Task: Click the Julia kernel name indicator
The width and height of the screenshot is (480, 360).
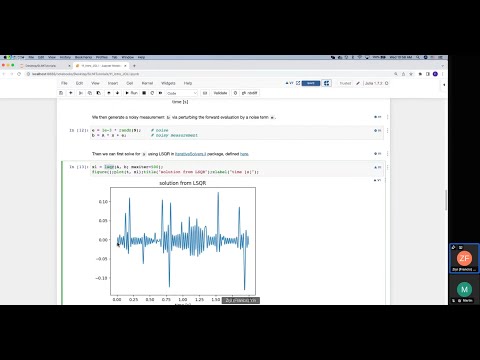Action: [x=374, y=83]
